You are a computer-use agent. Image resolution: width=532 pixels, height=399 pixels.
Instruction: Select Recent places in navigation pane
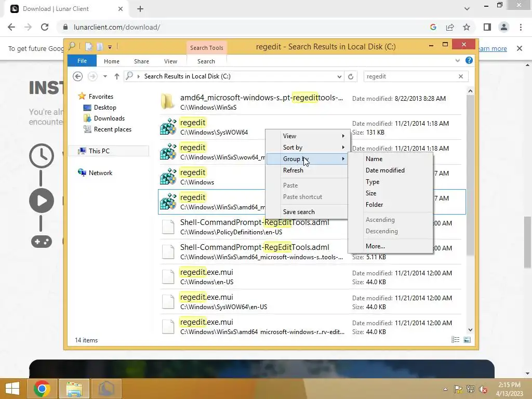pyautogui.click(x=112, y=129)
